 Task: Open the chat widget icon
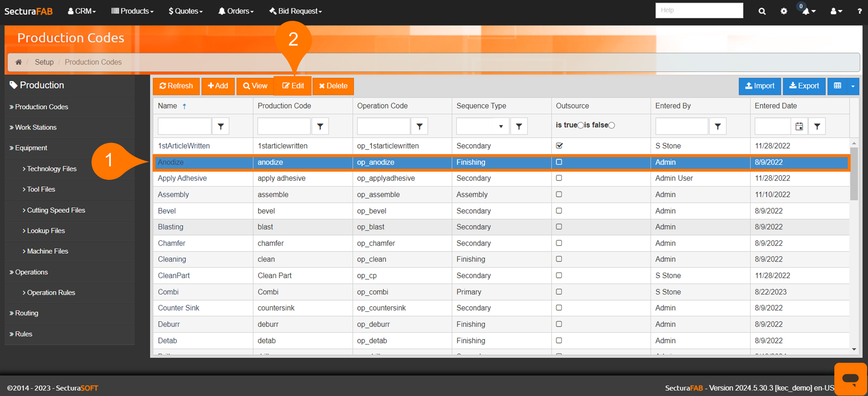pos(850,379)
